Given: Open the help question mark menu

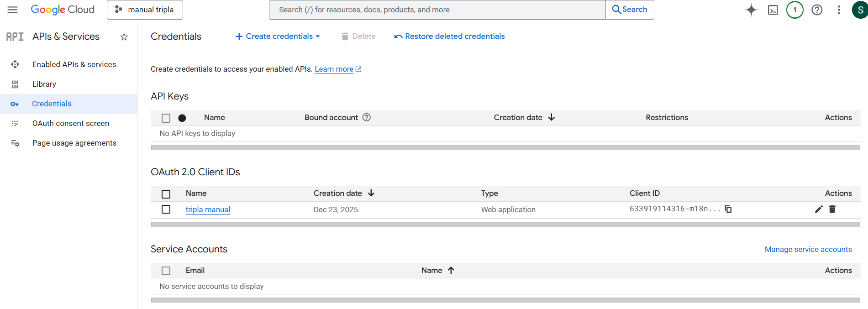Looking at the screenshot, I should tap(817, 10).
